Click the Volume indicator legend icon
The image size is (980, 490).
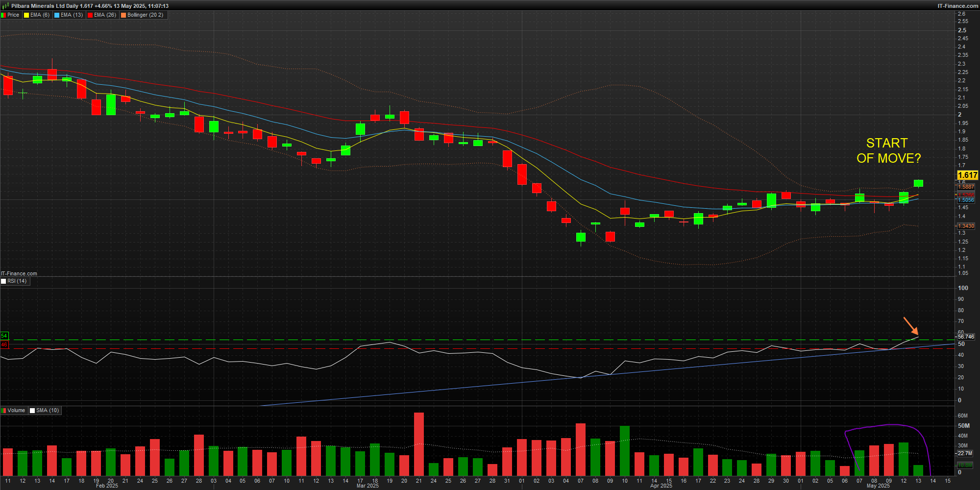[x=3, y=411]
